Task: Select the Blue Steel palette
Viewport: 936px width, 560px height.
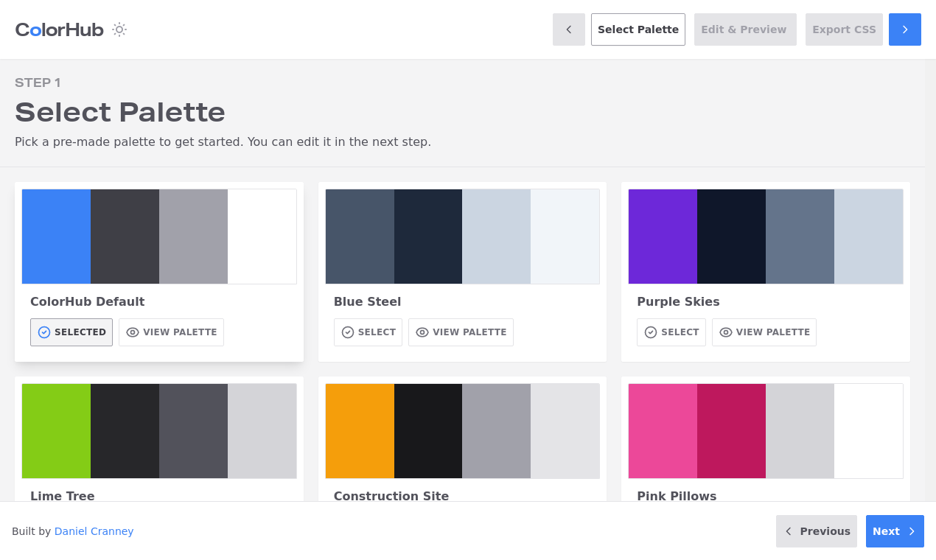Action: coord(368,332)
